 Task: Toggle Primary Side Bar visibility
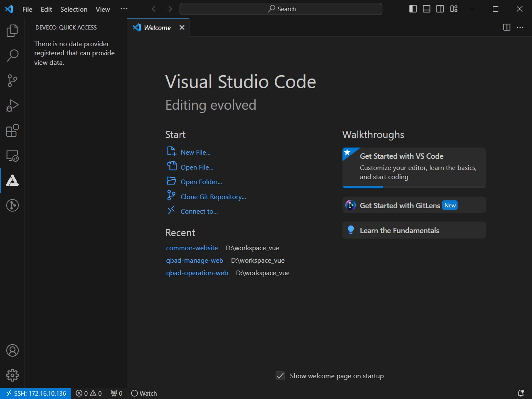(413, 9)
